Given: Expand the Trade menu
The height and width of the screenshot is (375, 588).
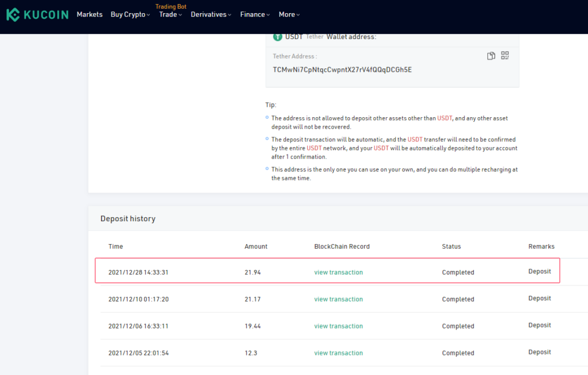Looking at the screenshot, I should [170, 14].
